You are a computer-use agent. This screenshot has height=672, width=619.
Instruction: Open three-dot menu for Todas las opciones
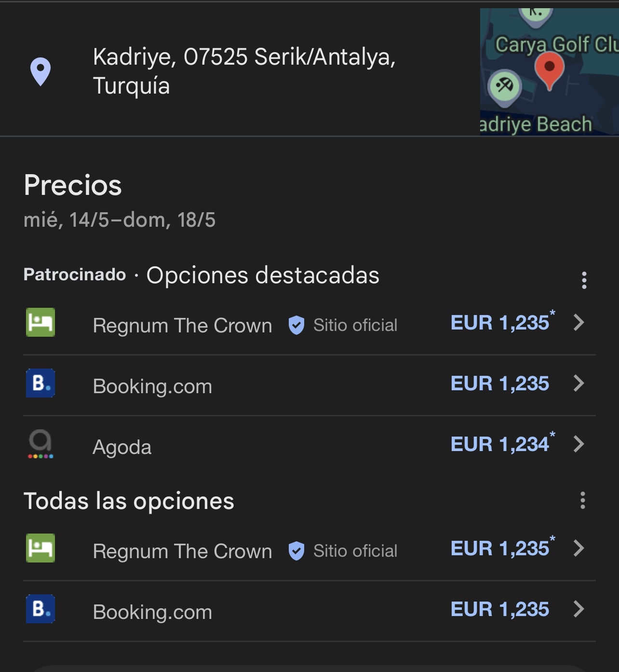point(583,500)
